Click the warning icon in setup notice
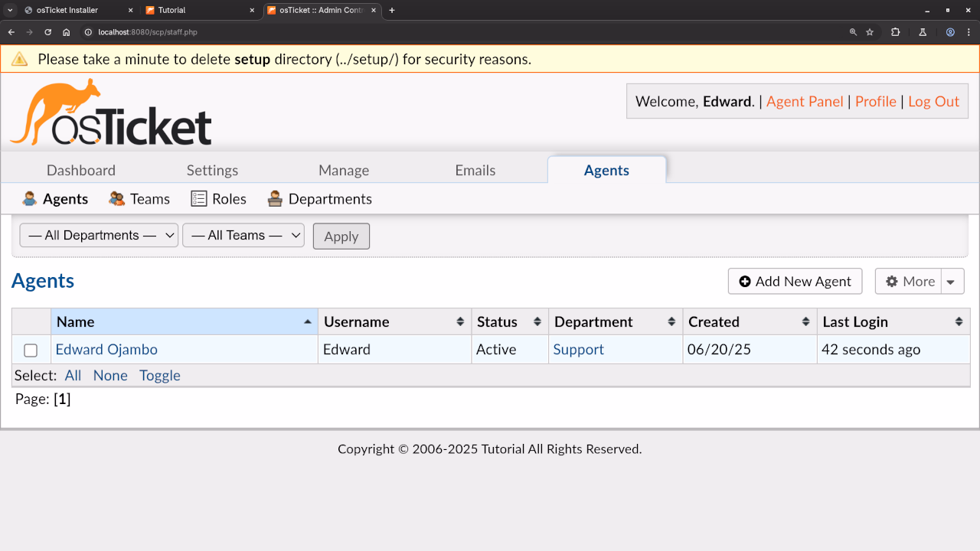This screenshot has width=980, height=551. pyautogui.click(x=19, y=59)
